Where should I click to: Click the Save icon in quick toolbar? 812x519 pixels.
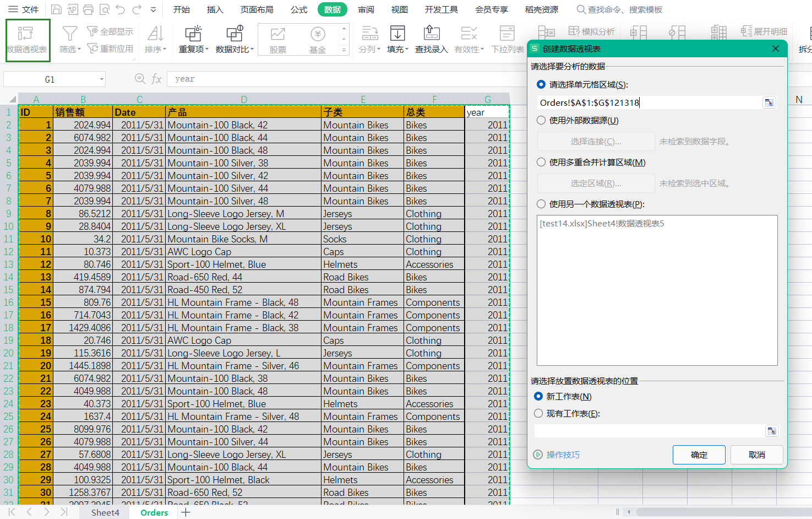(56, 9)
